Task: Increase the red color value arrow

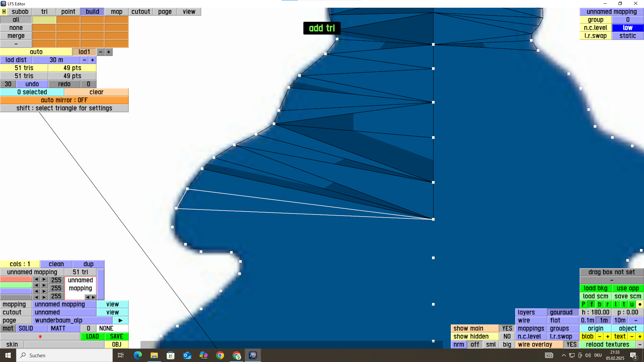Action: point(44,280)
